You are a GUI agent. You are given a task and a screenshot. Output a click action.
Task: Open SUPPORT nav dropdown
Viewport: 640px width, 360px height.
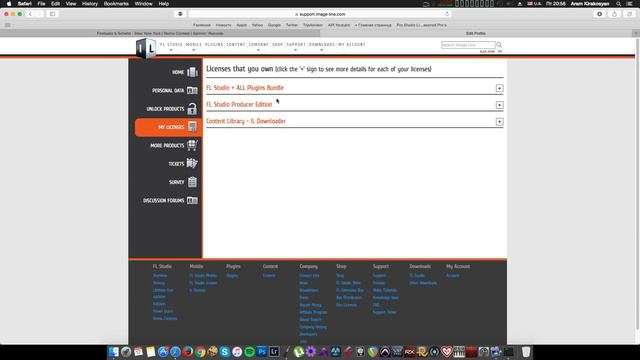[296, 44]
